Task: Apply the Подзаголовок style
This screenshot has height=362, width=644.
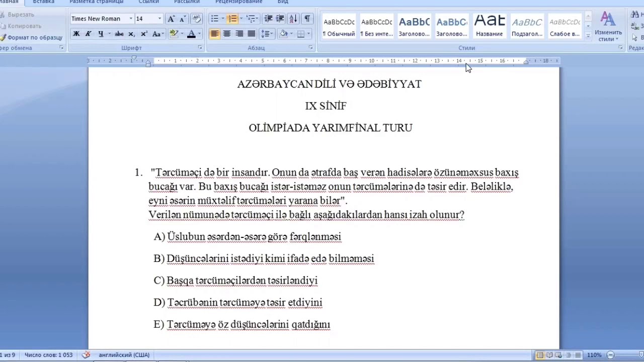Action: pyautogui.click(x=527, y=27)
